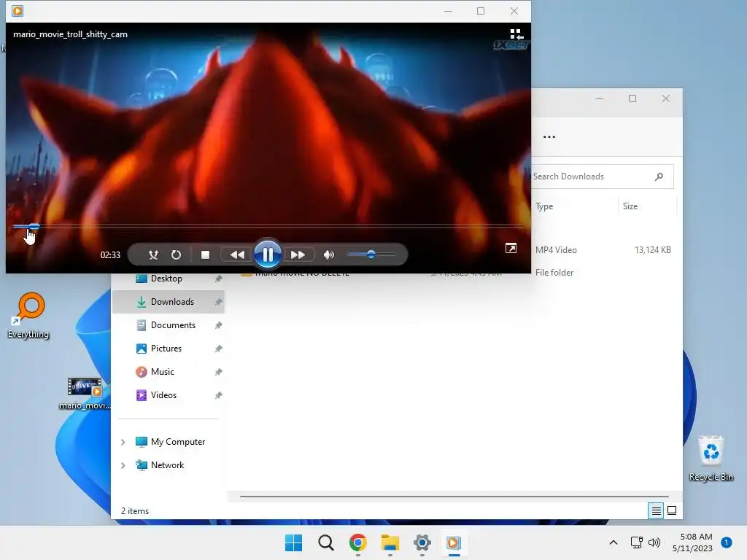The height and width of the screenshot is (560, 747).
Task: Open File Explorer from taskbar
Action: pos(390,542)
